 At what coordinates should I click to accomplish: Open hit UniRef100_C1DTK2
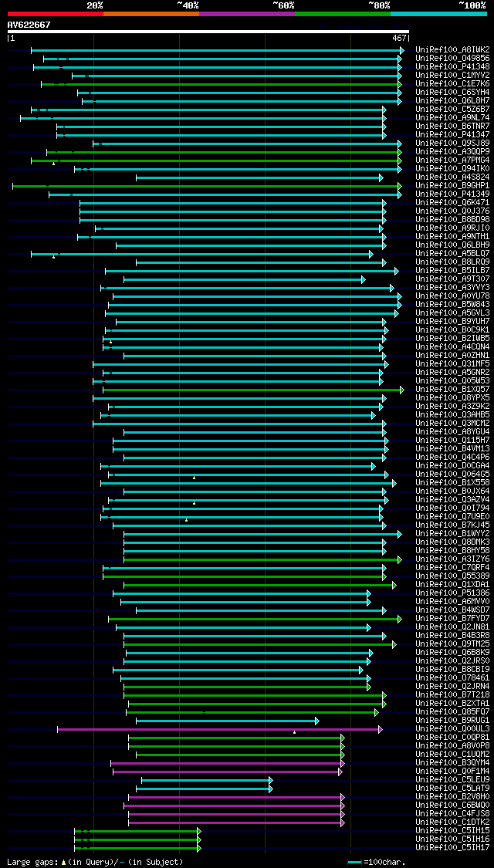pos(452,822)
